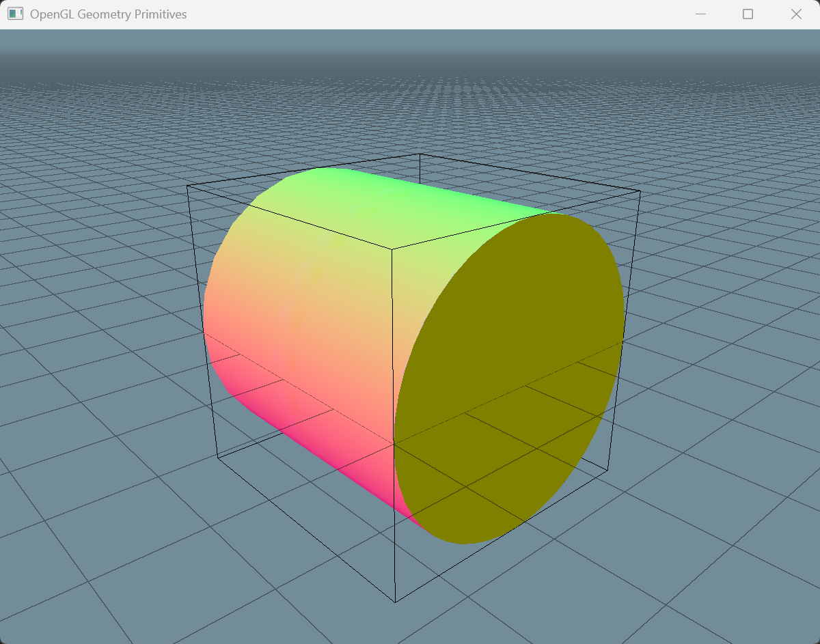Screen dimensions: 820x644
Task: Click the dark horizon band above the grid
Action: pos(410,65)
